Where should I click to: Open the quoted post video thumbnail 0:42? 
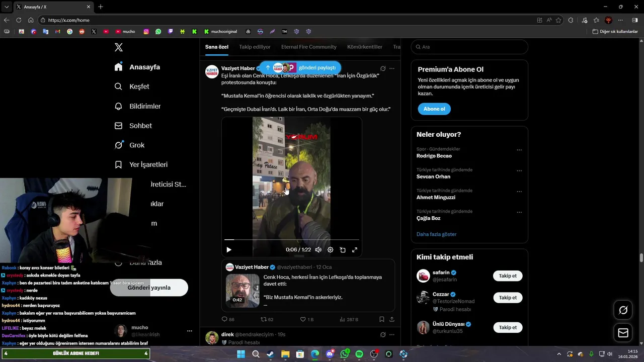click(x=243, y=290)
